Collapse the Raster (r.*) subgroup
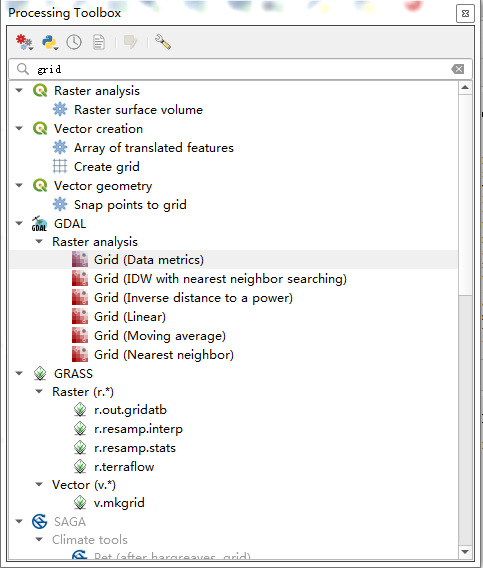Screen dimensions: 483x568 point(39,391)
